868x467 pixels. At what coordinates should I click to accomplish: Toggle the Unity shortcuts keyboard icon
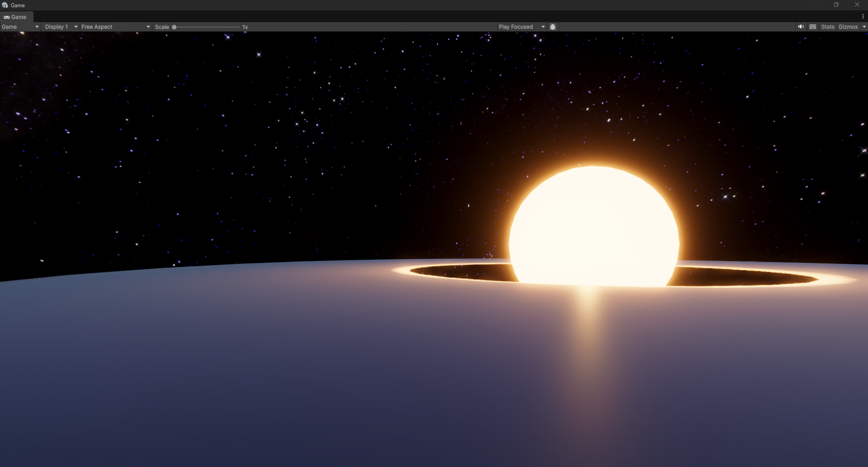point(813,27)
